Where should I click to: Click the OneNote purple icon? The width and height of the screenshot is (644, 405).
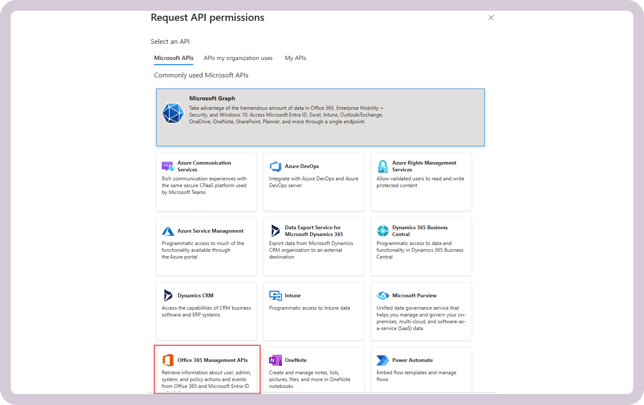point(275,360)
